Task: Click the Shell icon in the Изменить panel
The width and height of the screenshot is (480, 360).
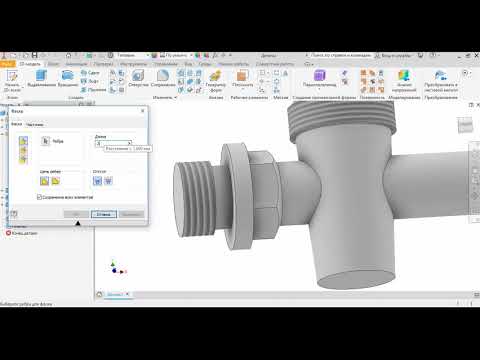Action: tap(181, 82)
